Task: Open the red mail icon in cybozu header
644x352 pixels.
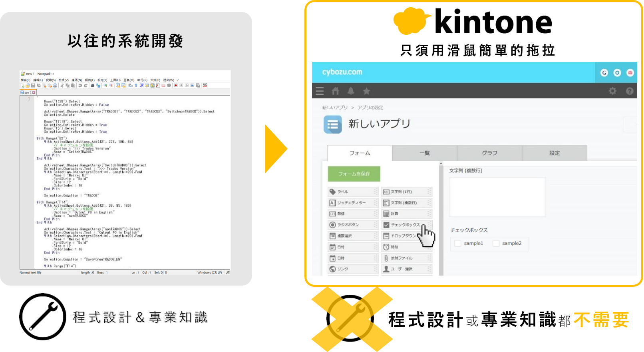Action: click(x=630, y=73)
